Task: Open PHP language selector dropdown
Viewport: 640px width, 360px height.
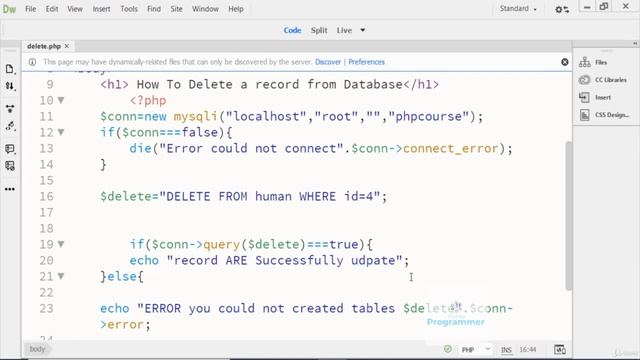Action: [x=476, y=350]
